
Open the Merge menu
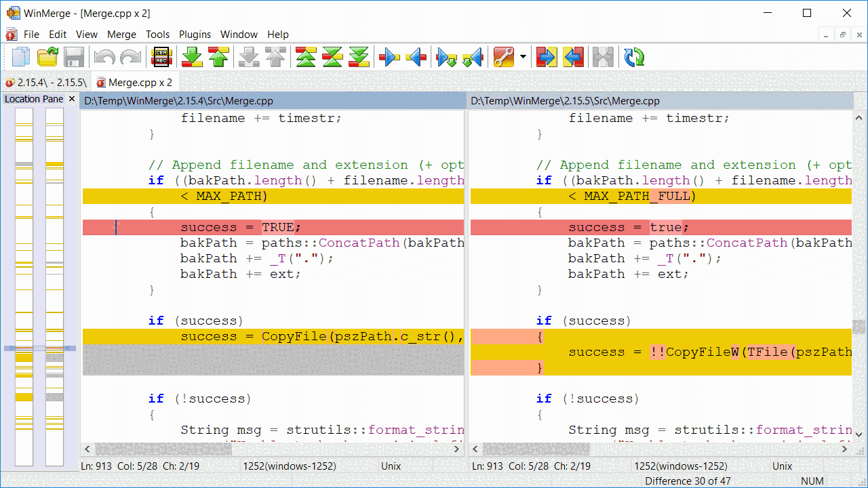pos(121,34)
